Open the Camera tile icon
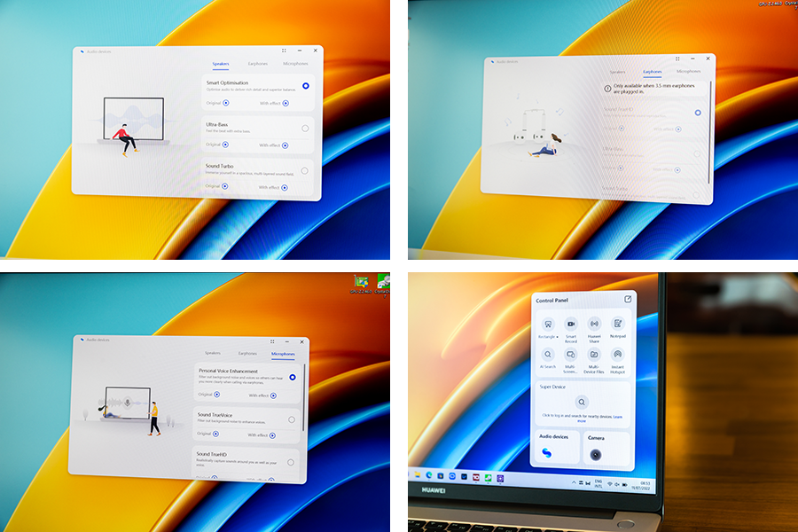The height and width of the screenshot is (532, 798). tap(597, 454)
